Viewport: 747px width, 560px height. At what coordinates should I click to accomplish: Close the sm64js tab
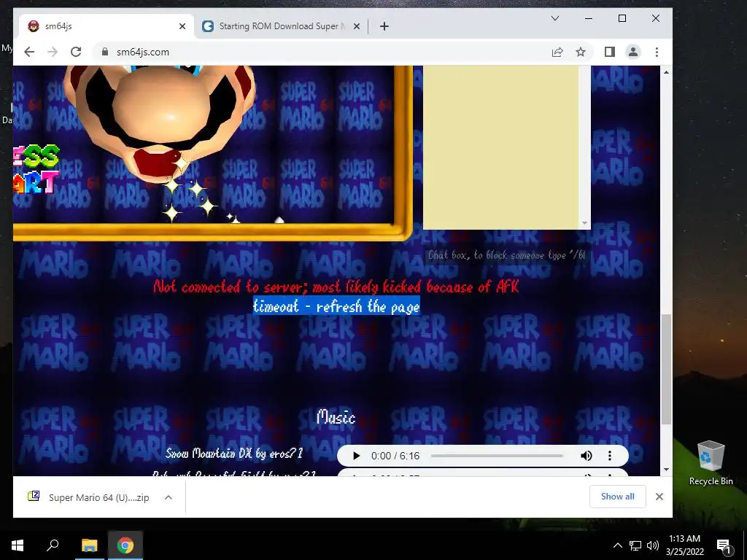pyautogui.click(x=182, y=26)
